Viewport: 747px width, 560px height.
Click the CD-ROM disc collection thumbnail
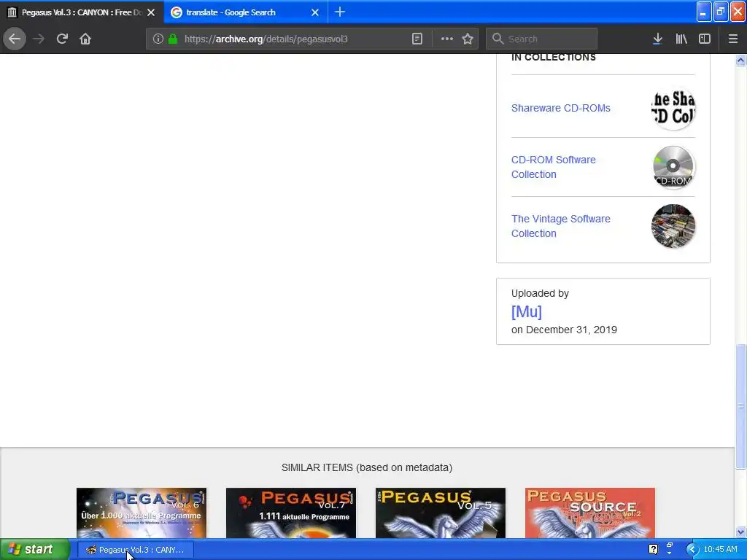point(673,167)
